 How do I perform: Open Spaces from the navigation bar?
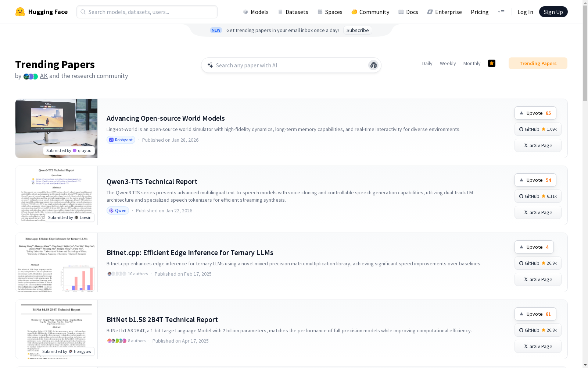330,12
